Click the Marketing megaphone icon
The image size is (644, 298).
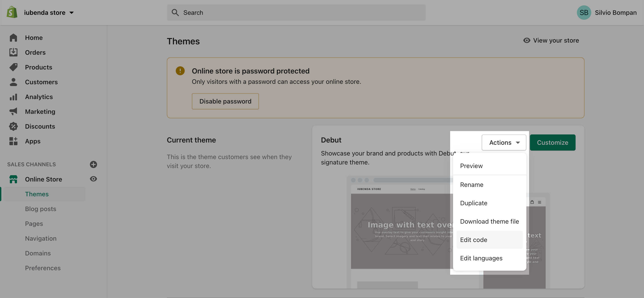13,111
